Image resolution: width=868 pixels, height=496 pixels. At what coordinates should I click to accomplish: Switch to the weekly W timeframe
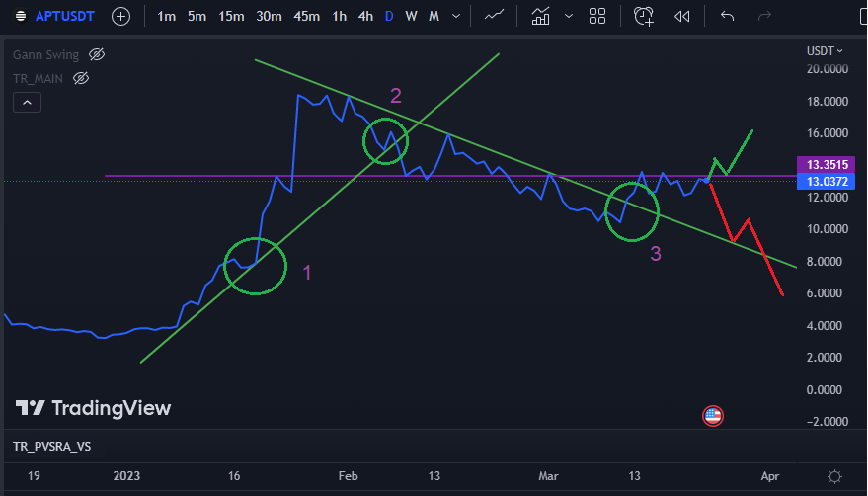[411, 16]
